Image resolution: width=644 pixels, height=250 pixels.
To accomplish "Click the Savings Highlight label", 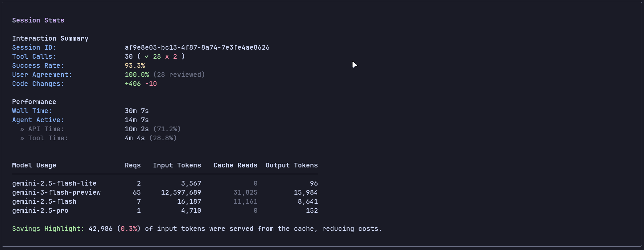I will click(48, 229).
